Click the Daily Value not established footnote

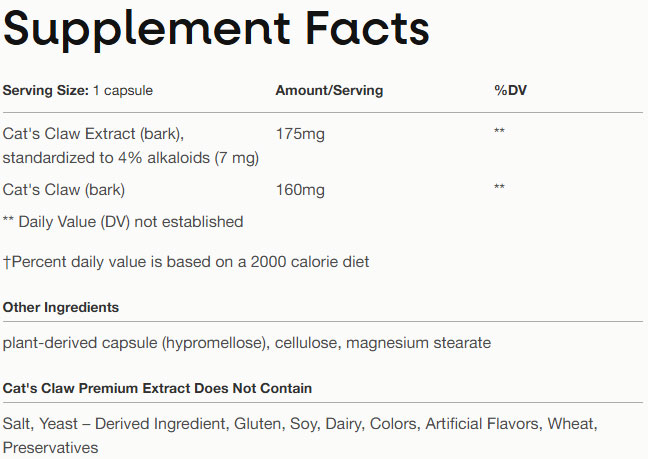[123, 221]
